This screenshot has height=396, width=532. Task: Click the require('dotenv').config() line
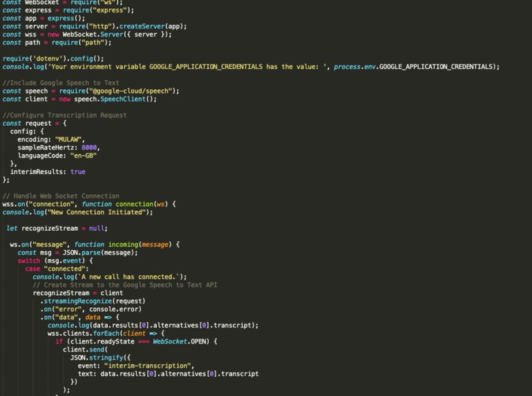(x=53, y=59)
